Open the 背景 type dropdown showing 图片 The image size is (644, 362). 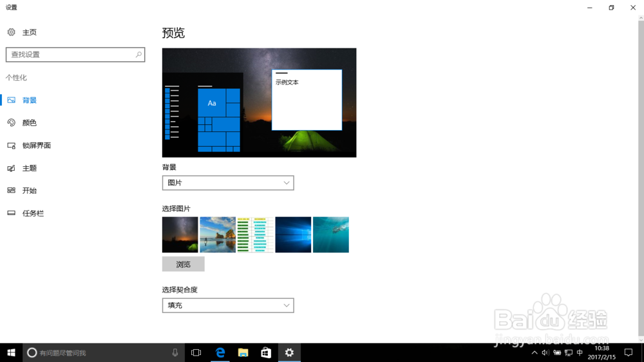click(x=228, y=183)
